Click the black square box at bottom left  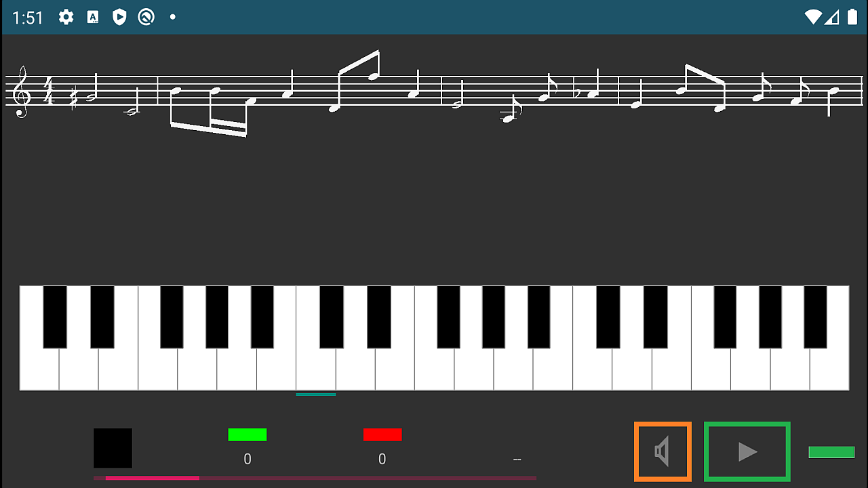tap(113, 448)
